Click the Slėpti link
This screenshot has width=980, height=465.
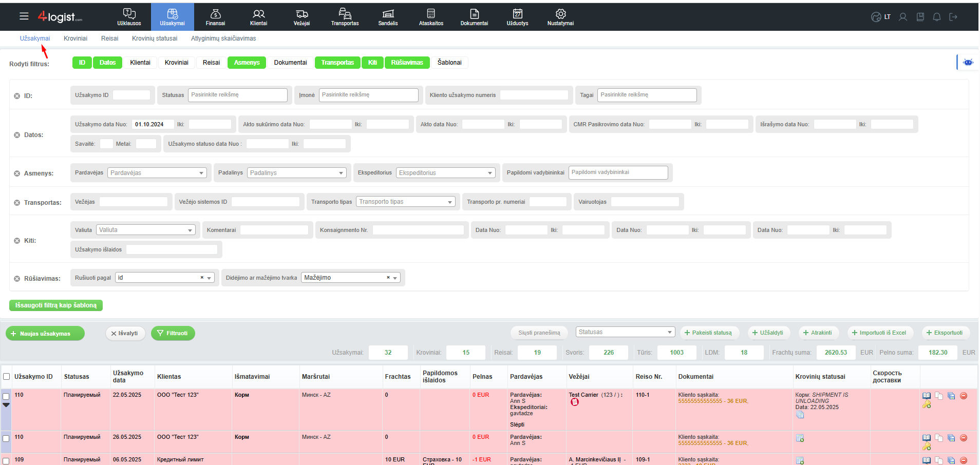pyautogui.click(x=517, y=424)
